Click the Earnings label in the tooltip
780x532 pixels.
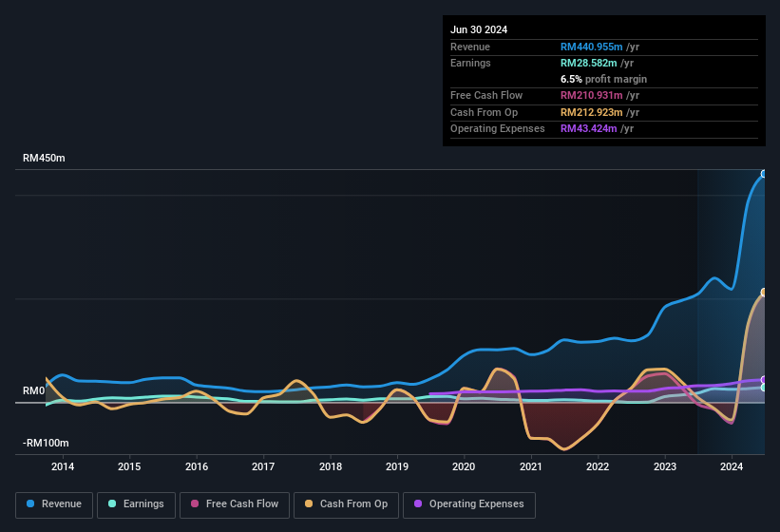point(470,63)
